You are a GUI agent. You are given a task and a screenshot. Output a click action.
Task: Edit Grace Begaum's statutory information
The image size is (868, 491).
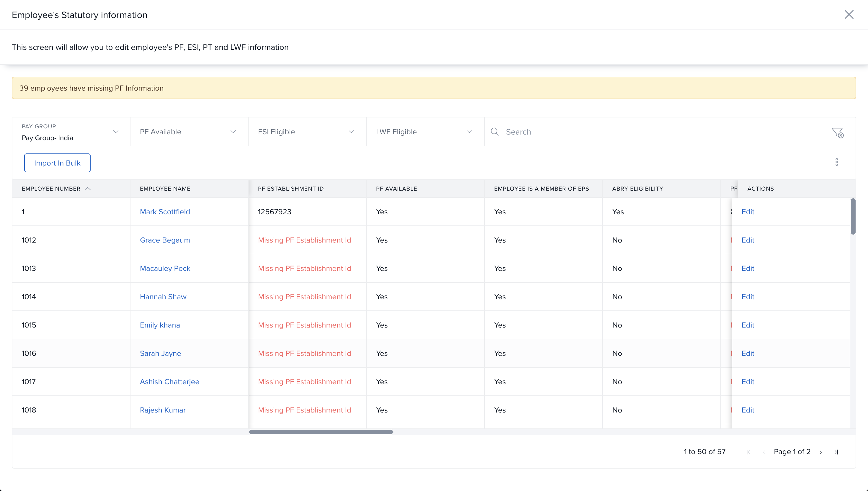tap(748, 240)
